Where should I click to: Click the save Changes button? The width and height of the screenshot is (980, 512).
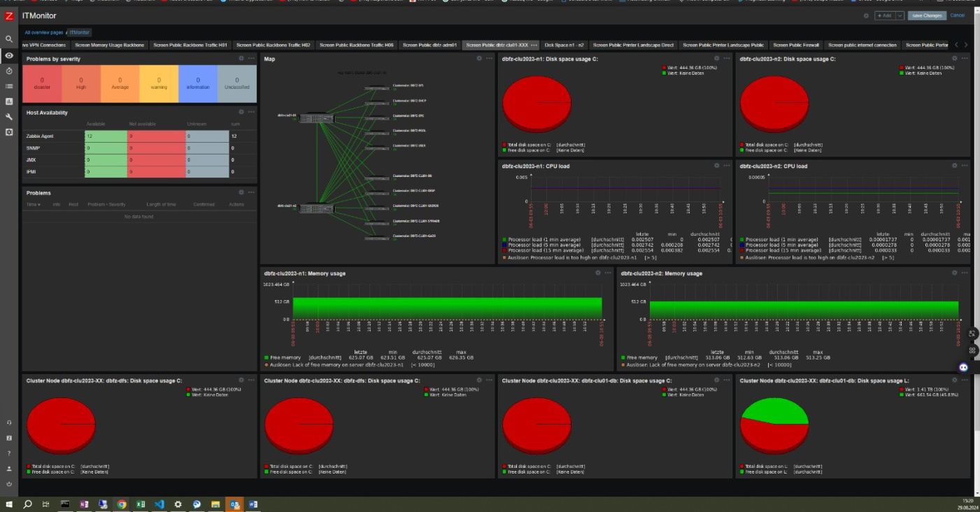pos(927,15)
